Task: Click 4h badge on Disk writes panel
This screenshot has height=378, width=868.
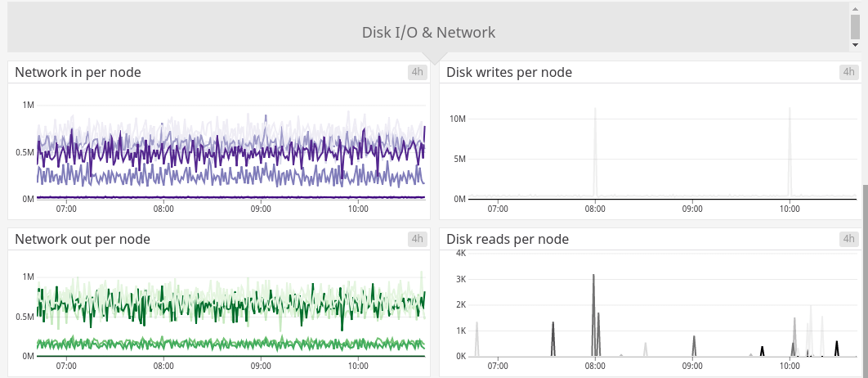Action: click(x=848, y=72)
